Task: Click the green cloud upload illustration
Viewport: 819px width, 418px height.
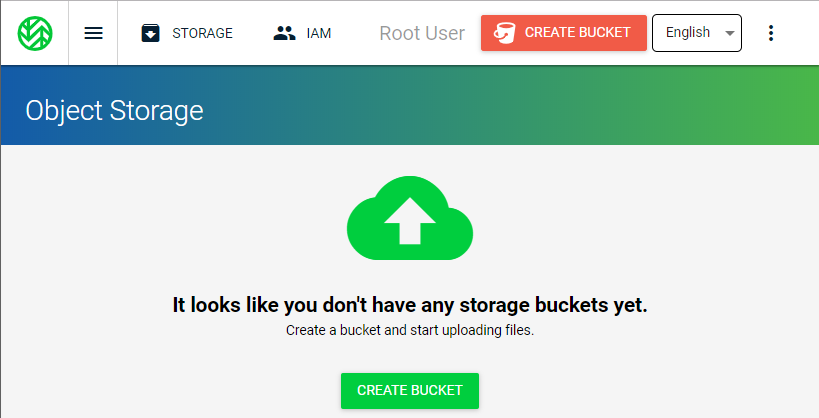Action: tap(410, 219)
